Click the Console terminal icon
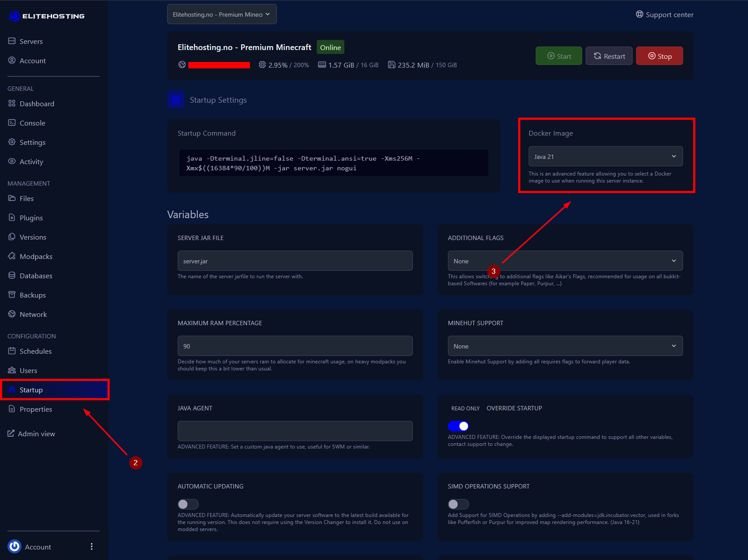Image resolution: width=748 pixels, height=560 pixels. [12, 123]
